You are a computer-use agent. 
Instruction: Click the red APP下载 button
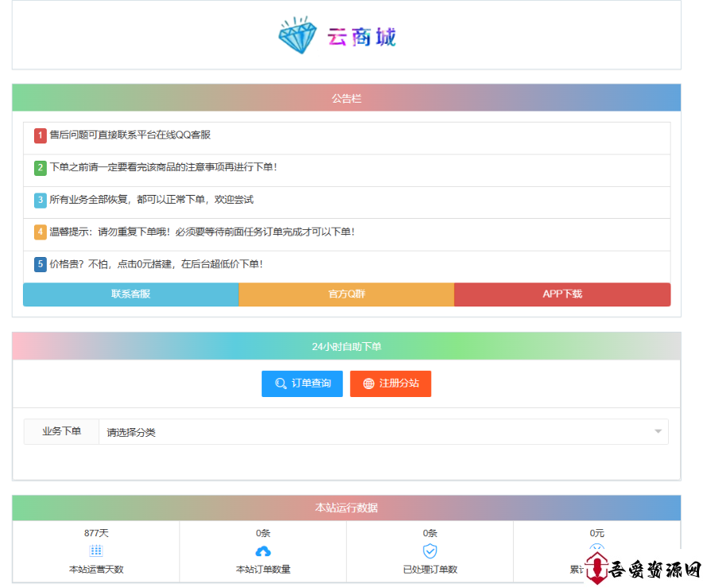(562, 294)
